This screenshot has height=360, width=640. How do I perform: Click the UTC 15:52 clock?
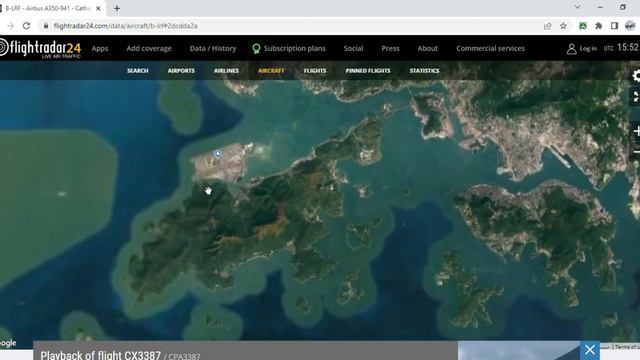621,48
